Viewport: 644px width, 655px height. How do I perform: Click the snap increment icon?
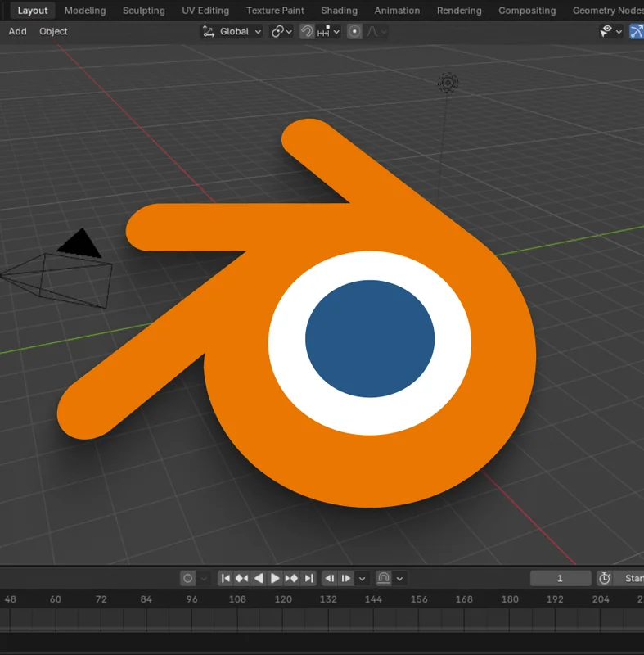(324, 31)
